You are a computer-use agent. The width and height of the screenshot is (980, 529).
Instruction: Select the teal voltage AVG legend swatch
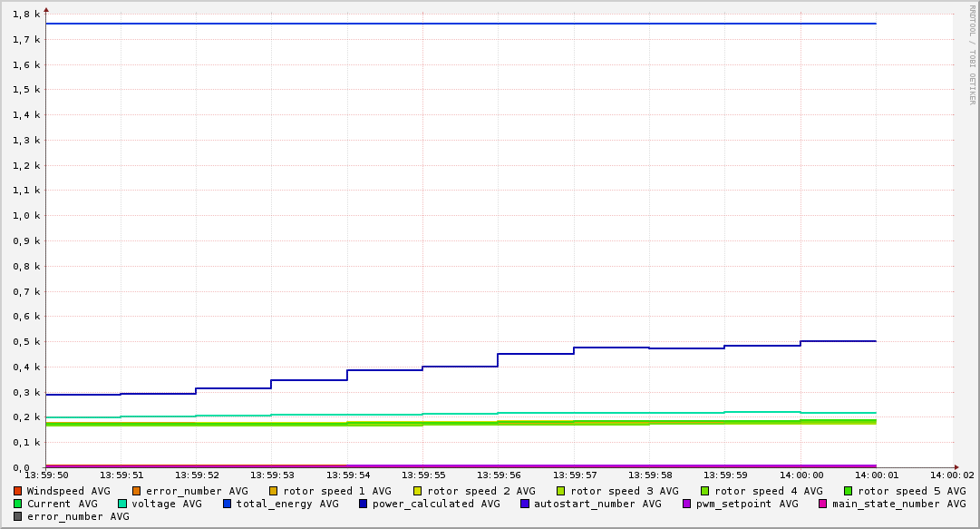[x=122, y=504]
